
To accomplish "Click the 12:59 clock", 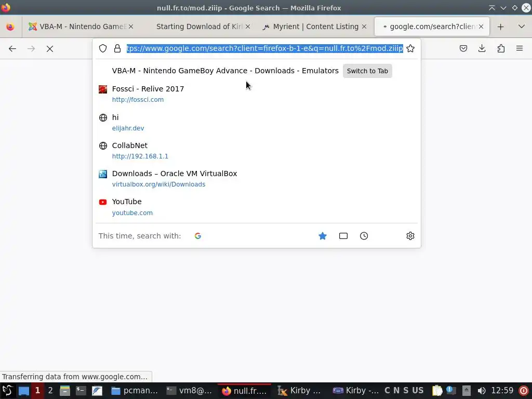I will (502, 391).
